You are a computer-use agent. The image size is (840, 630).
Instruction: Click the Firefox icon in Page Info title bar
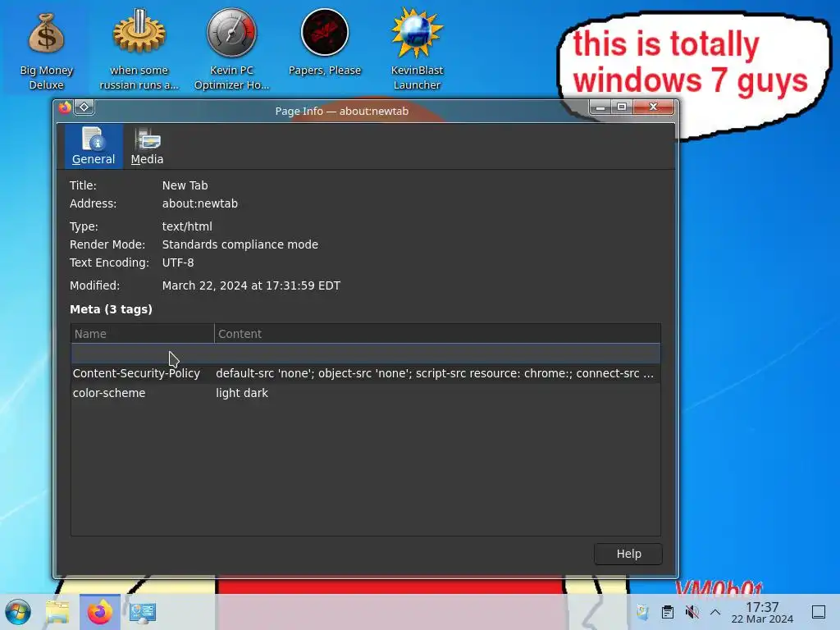tap(65, 107)
